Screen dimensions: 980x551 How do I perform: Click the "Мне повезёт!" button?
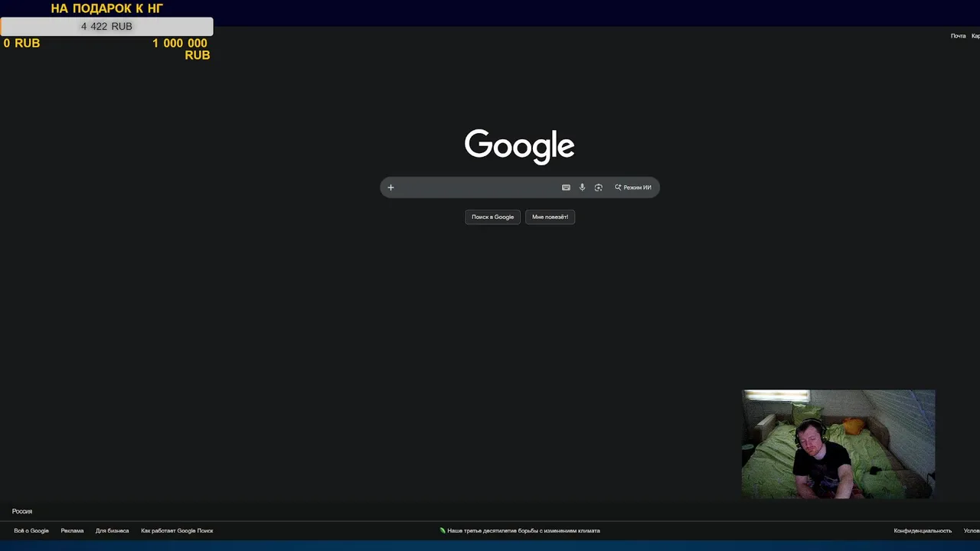tap(550, 217)
